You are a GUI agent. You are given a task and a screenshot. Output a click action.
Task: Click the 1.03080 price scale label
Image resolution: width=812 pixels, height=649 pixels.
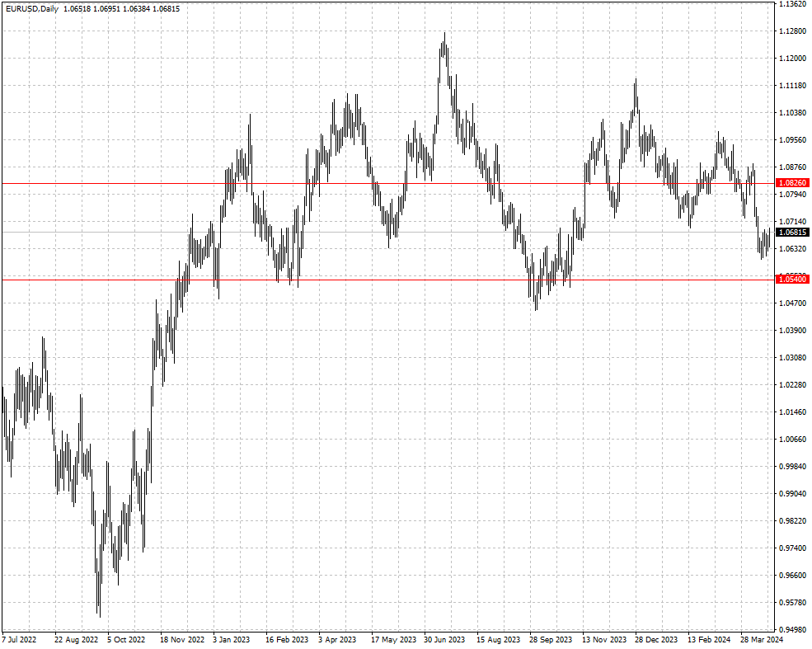tap(792, 357)
